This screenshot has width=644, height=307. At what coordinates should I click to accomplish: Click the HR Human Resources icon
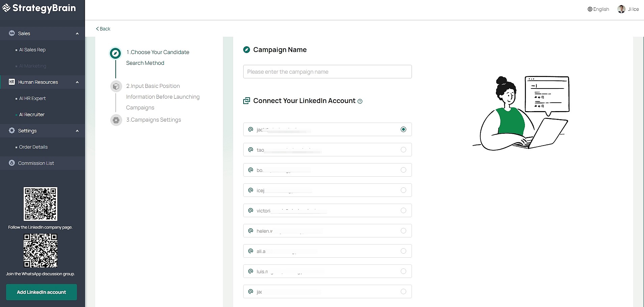[12, 82]
